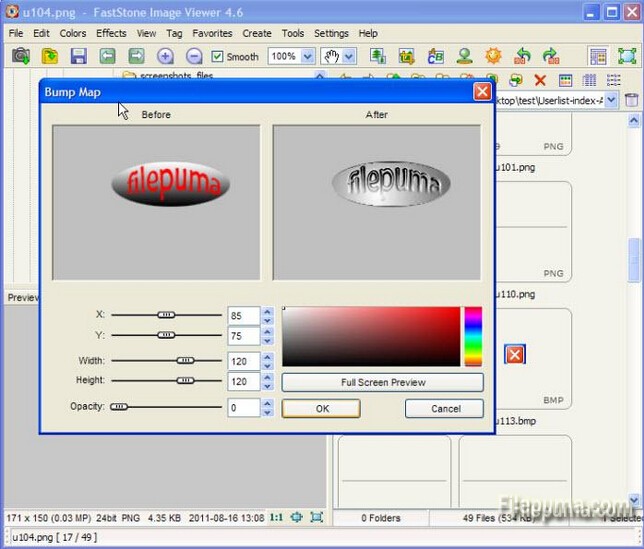Click the camera acquire icon in toolbar

tap(20, 56)
